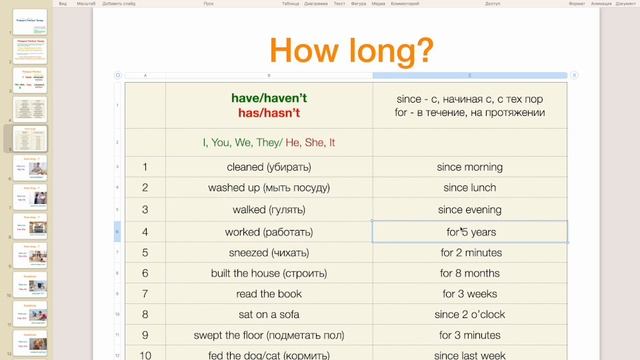Select the 'sneezed (чихать)' cell

(269, 253)
